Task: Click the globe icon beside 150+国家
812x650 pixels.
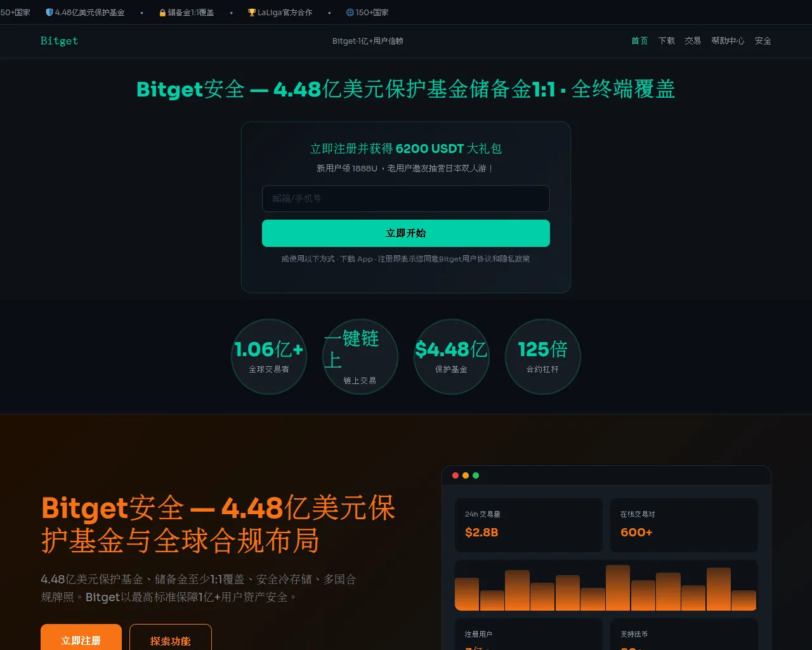Action: (x=350, y=13)
